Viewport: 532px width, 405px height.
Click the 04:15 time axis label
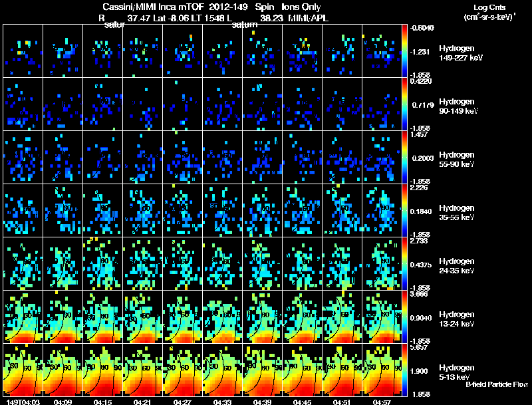pyautogui.click(x=103, y=402)
